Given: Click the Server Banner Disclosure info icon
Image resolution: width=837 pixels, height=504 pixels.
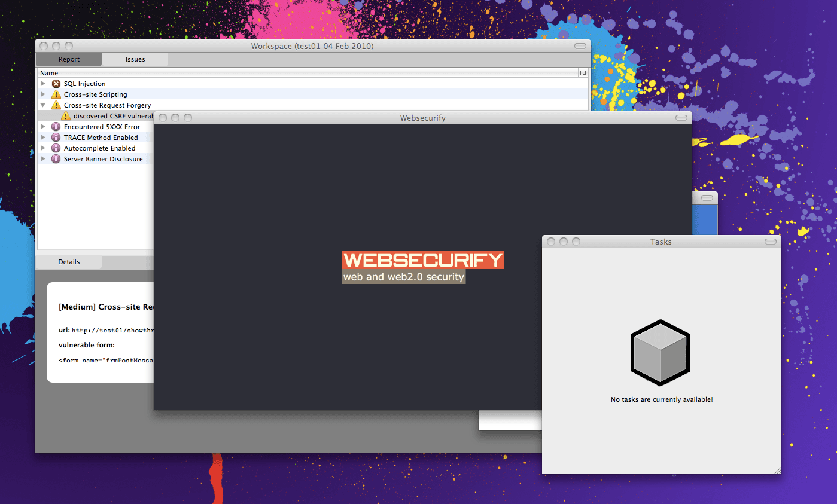Looking at the screenshot, I should (56, 159).
